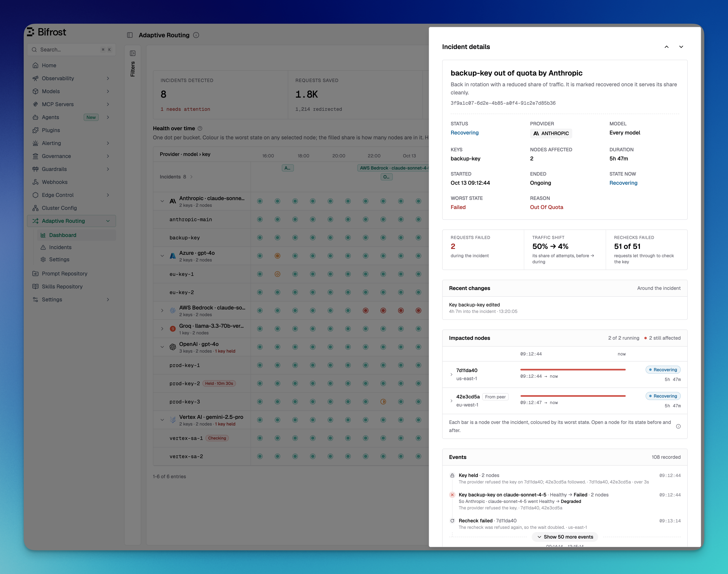The image size is (728, 574).
Task: Click the Webhooks icon in sidebar
Action: (x=35, y=182)
